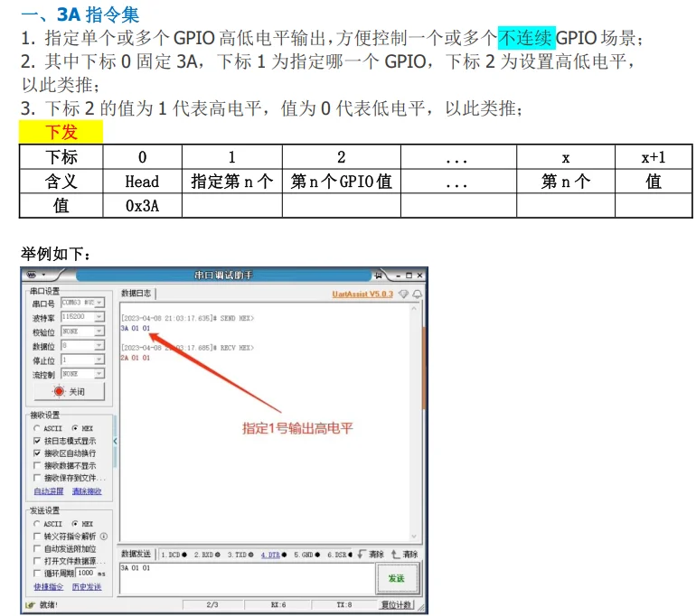Toggle the 4.DTR signal link
This screenshot has height=616, width=696.
click(x=274, y=555)
